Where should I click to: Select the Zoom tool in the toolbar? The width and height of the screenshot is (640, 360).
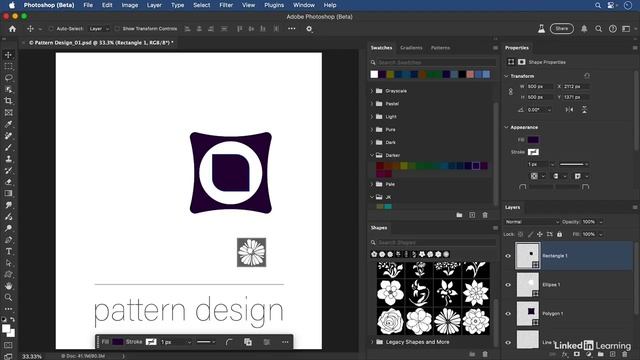(9, 297)
